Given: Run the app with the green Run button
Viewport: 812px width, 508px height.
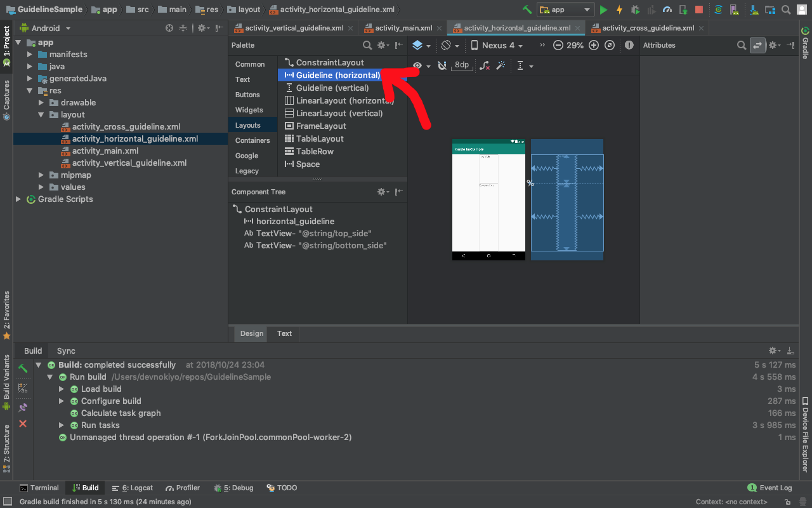Looking at the screenshot, I should [x=603, y=10].
